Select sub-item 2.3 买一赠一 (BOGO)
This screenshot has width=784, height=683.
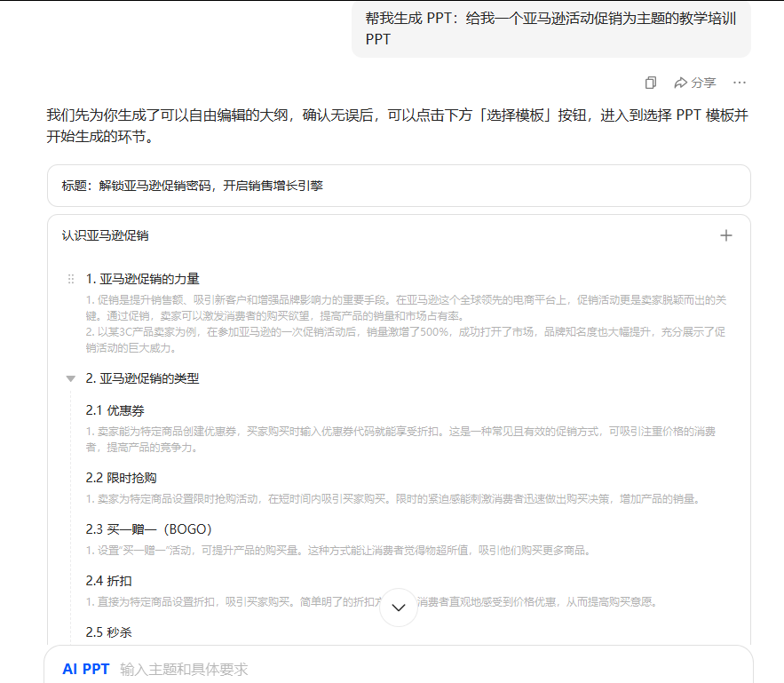point(148,529)
